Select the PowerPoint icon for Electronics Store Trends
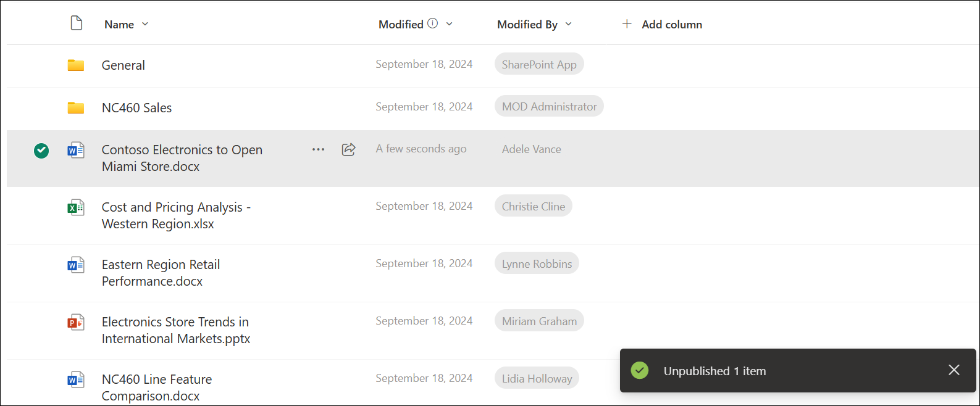Viewport: 980px width, 406px height. [76, 322]
